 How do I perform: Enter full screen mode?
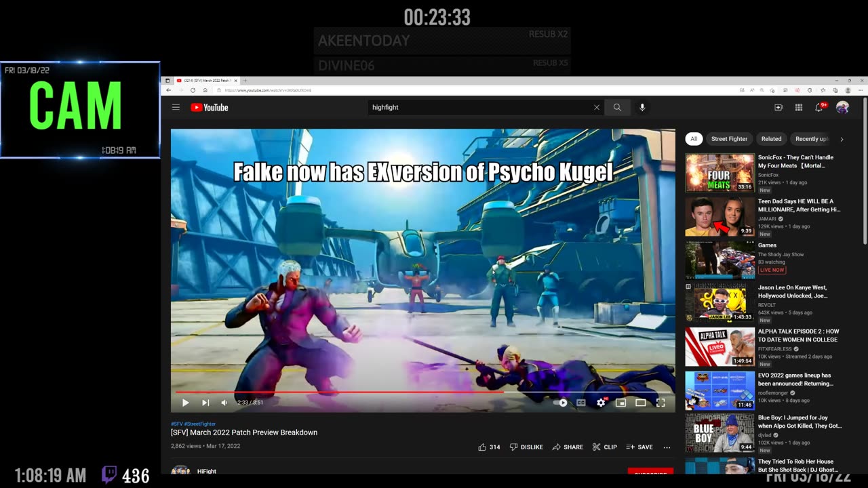click(660, 403)
